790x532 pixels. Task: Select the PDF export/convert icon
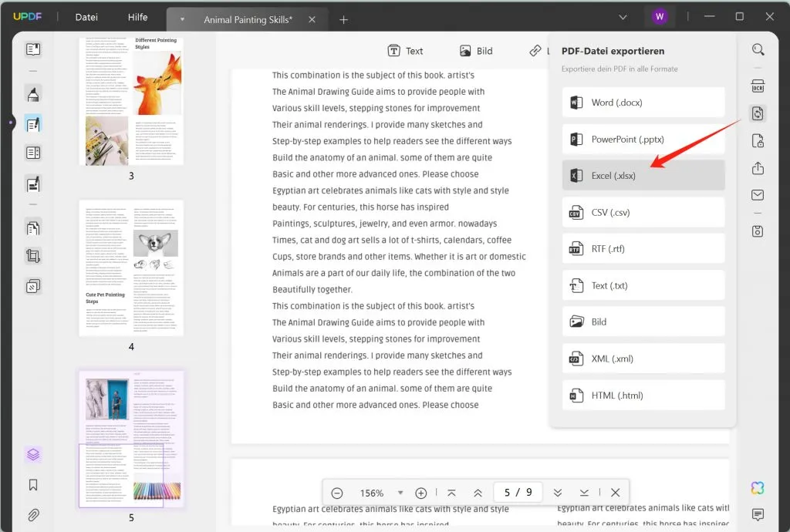(758, 113)
